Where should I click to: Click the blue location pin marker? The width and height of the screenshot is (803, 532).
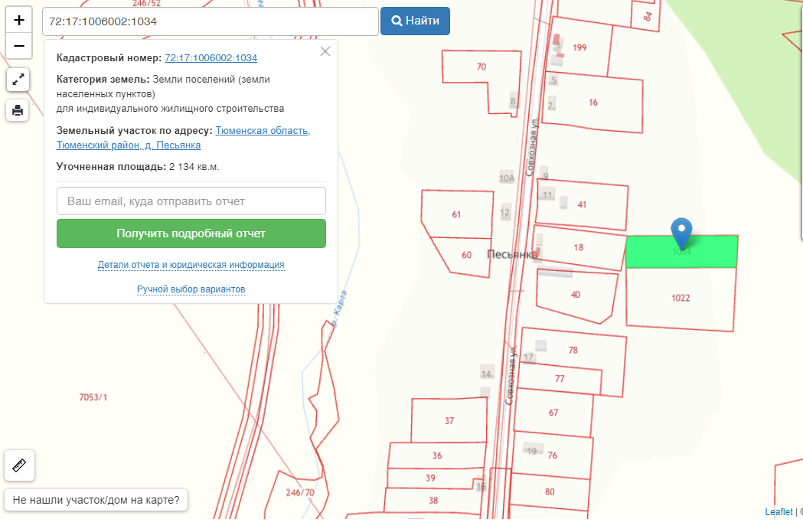click(x=681, y=231)
